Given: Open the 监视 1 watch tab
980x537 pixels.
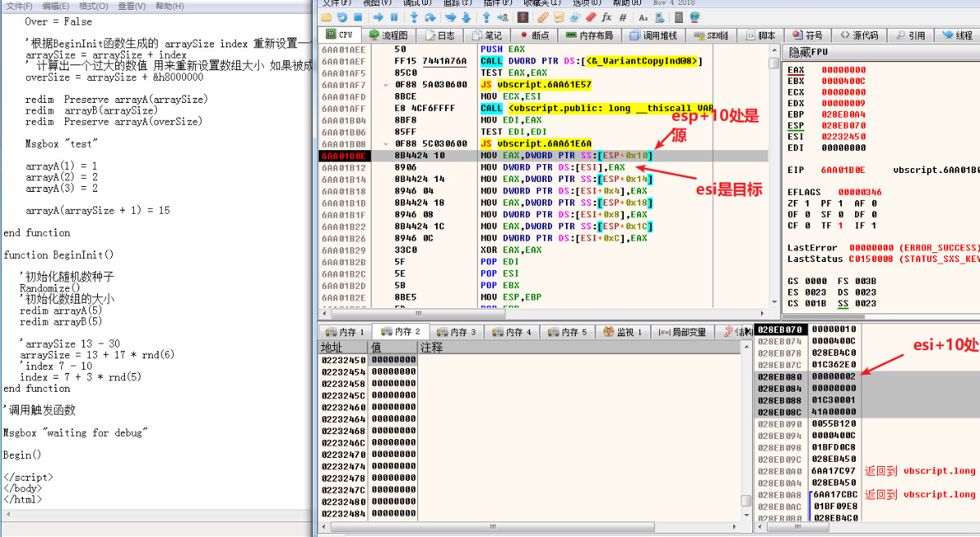Looking at the screenshot, I should (x=623, y=331).
